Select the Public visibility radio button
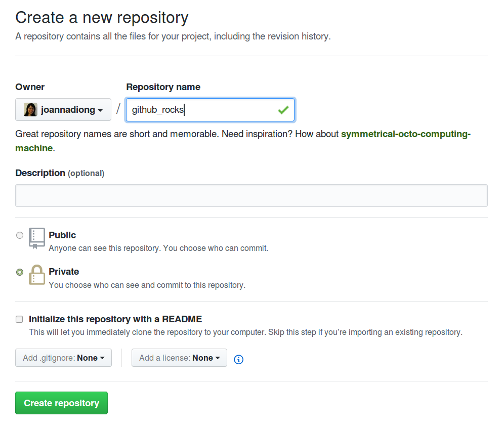 pyautogui.click(x=19, y=235)
